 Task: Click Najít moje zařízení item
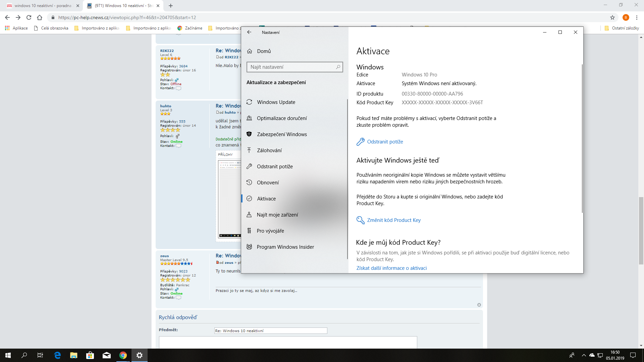(x=277, y=215)
